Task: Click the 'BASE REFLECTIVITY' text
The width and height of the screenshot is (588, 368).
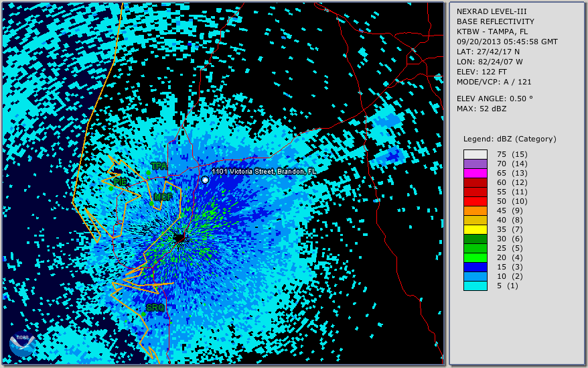Action: (x=496, y=21)
